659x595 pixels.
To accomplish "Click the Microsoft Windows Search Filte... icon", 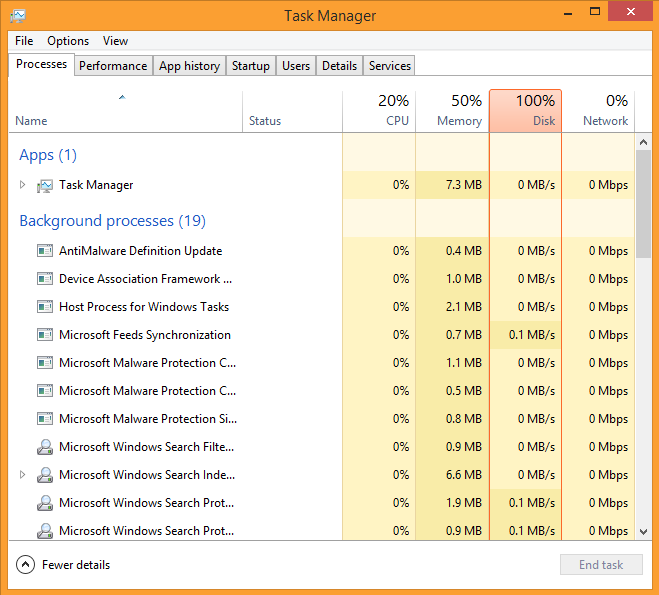I will click(x=45, y=447).
